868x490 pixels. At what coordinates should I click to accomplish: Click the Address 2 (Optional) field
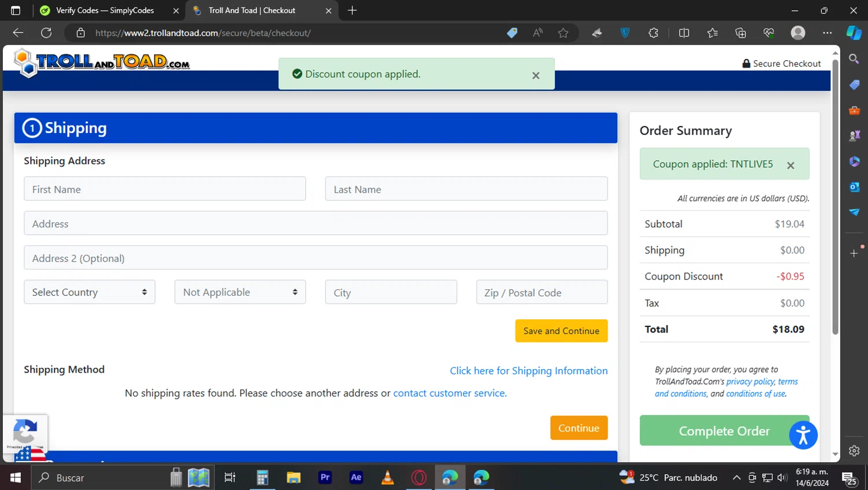point(316,258)
